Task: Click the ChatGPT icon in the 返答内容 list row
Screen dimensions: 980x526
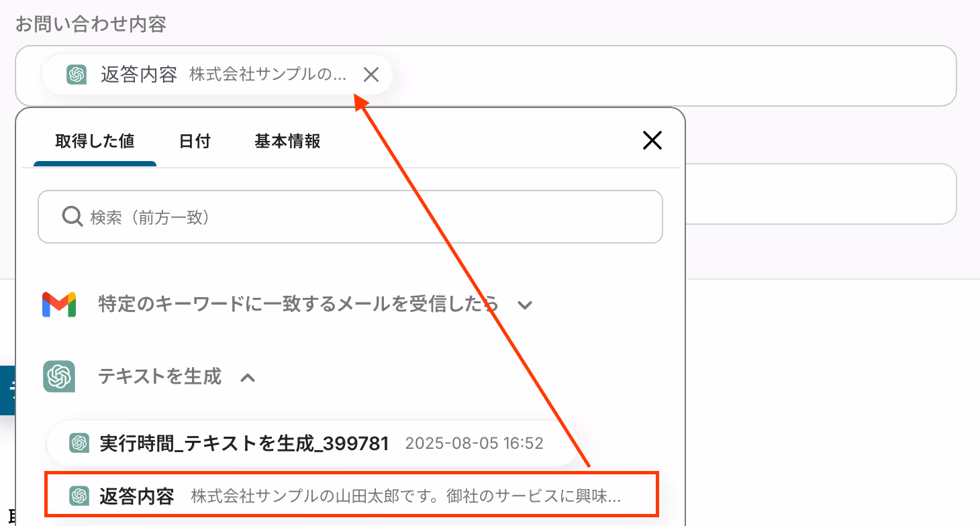Action: pyautogui.click(x=79, y=496)
